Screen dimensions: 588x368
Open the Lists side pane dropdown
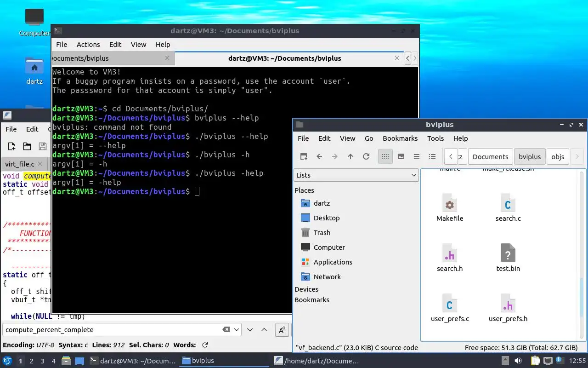(356, 175)
